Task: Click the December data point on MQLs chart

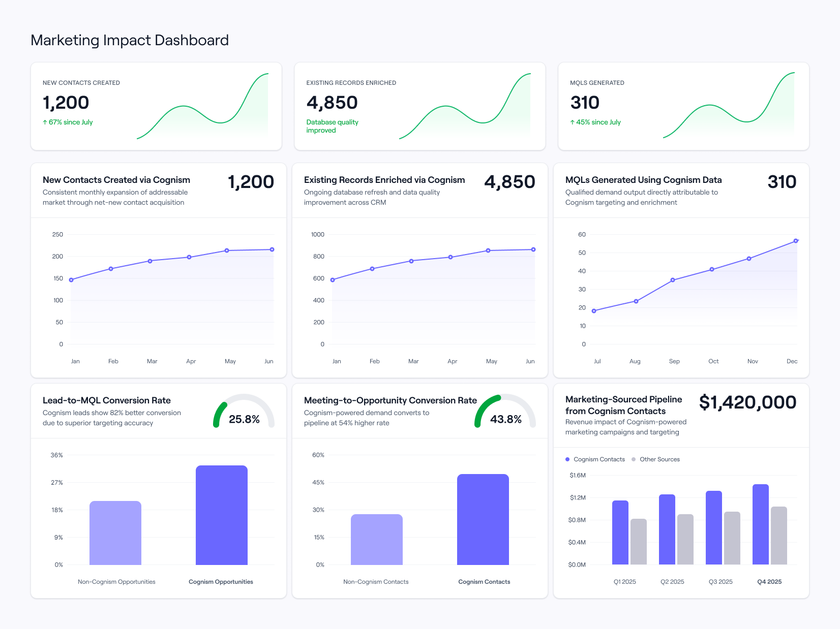Action: coord(796,240)
